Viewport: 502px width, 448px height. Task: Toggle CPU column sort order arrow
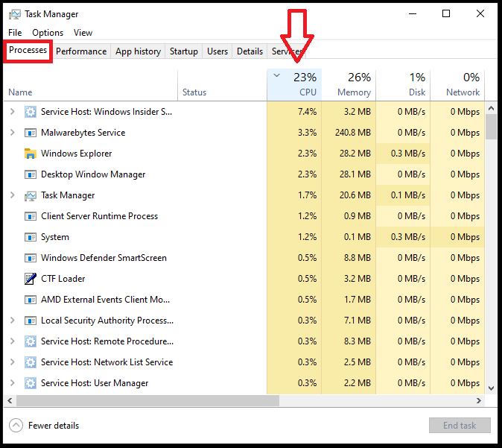pos(276,75)
